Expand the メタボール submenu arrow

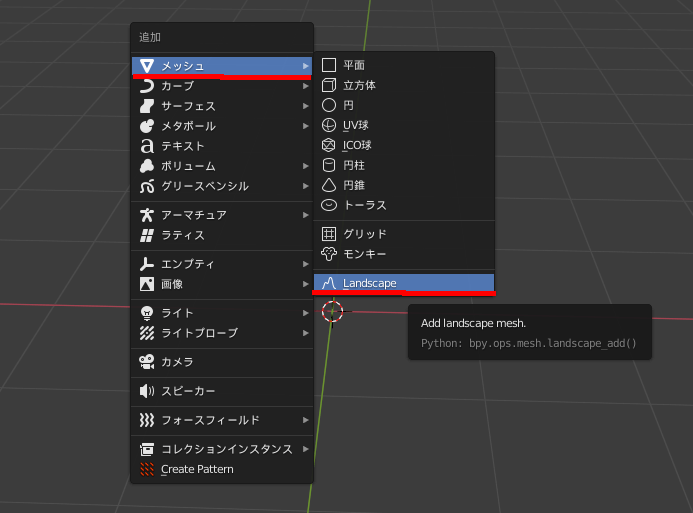305,126
